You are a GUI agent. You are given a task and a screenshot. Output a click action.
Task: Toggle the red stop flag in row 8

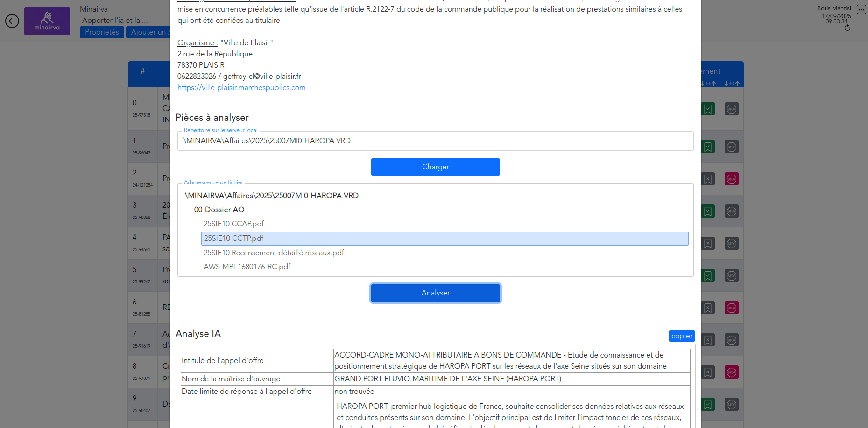coord(731,372)
